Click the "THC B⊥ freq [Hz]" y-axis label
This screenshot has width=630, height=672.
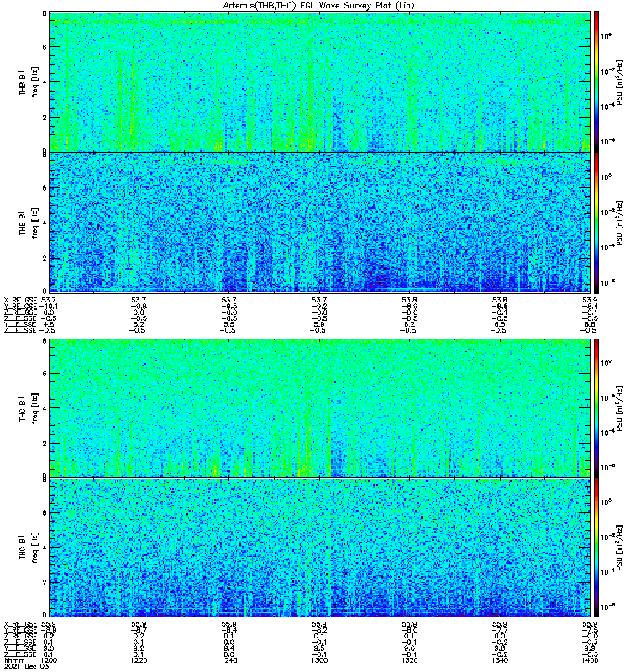pyautogui.click(x=29, y=407)
